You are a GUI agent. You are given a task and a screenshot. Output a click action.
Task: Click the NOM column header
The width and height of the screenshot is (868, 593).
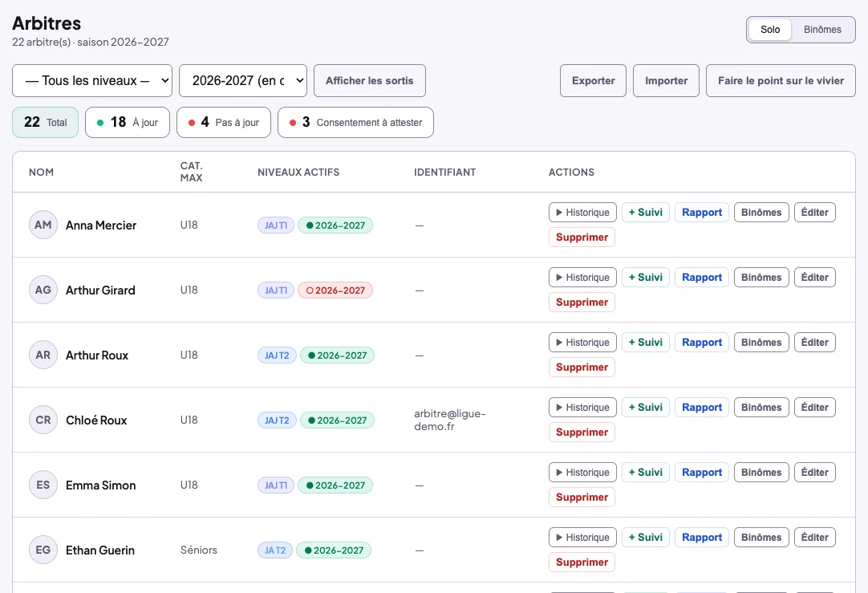[42, 173]
